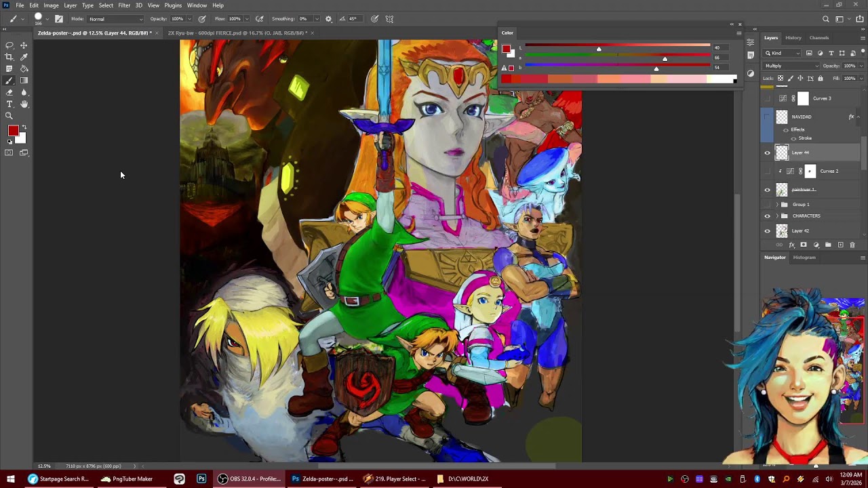Show the Group 1 layer
This screenshot has height=488, width=868.
768,205
